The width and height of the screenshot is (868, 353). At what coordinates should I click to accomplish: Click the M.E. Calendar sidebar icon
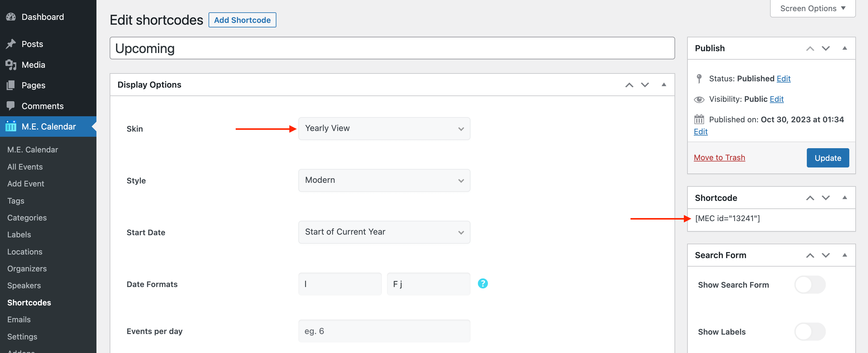point(11,126)
